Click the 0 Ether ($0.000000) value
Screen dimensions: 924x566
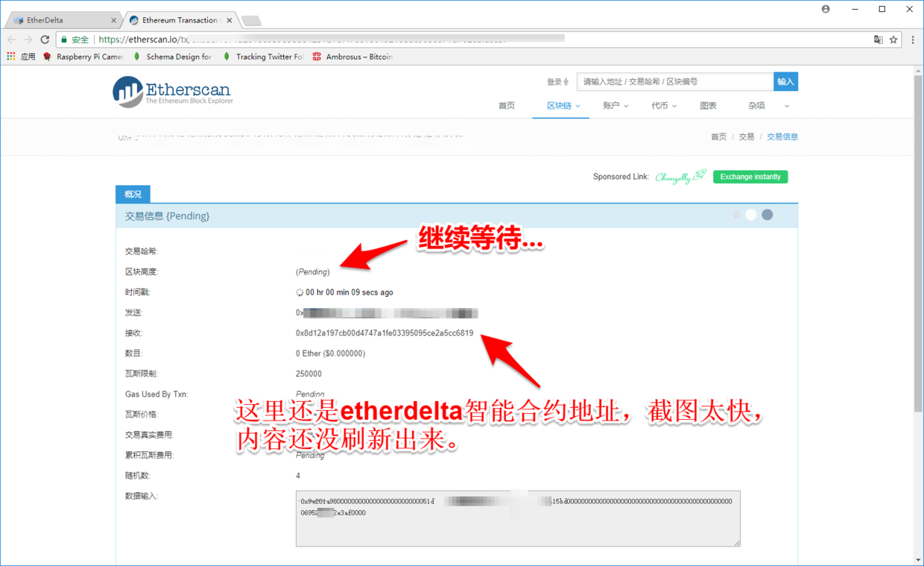(330, 353)
